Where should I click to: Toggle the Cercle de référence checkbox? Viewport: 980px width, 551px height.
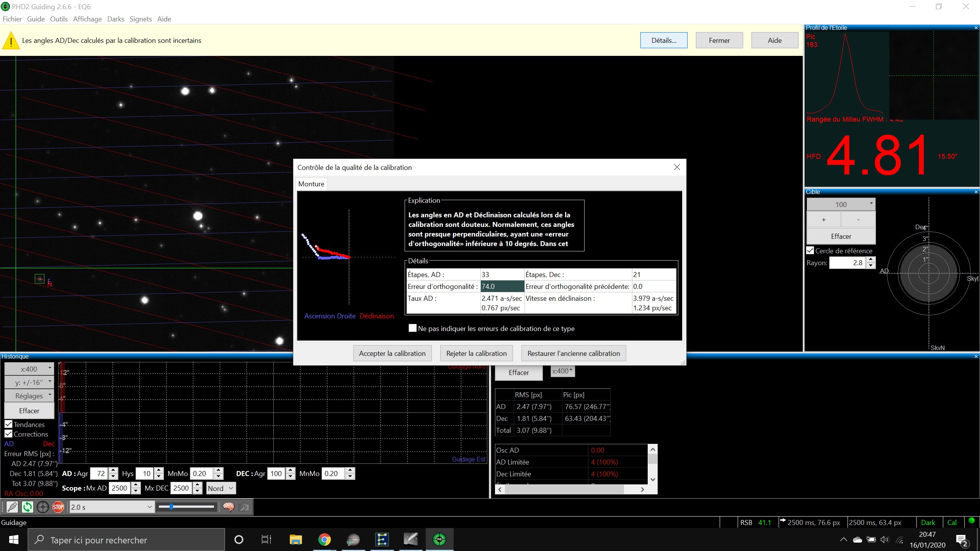[x=810, y=251]
